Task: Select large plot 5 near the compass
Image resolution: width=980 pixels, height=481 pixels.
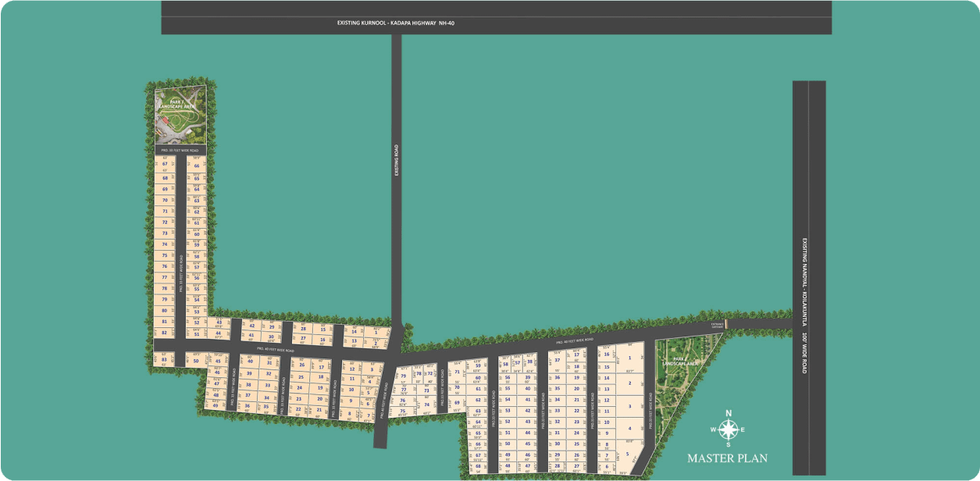Action: 627,453
